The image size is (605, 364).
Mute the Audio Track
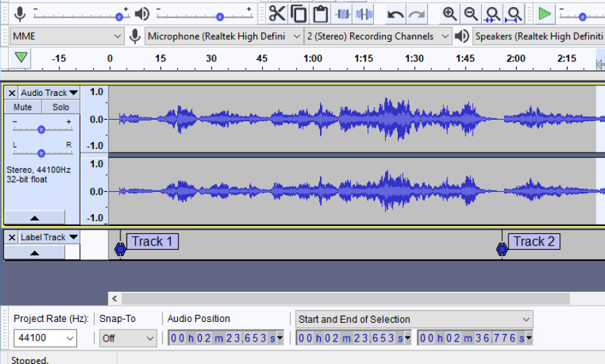point(23,107)
